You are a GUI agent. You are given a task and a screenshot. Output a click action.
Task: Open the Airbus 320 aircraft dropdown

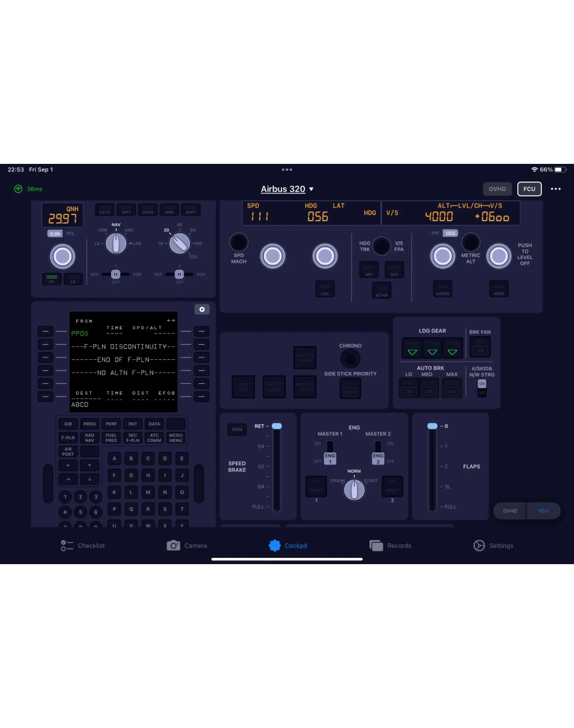(x=287, y=189)
